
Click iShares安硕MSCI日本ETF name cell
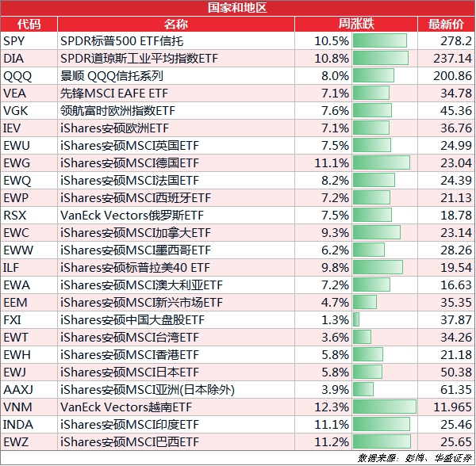point(176,372)
